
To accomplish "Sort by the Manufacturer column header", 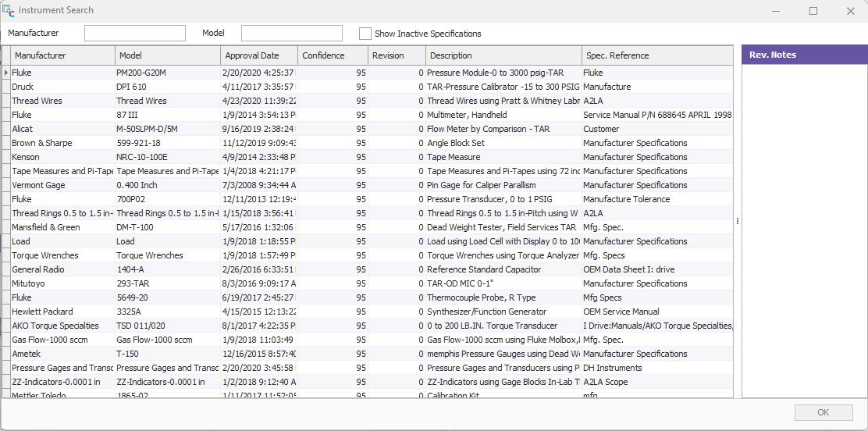I will click(x=62, y=55).
